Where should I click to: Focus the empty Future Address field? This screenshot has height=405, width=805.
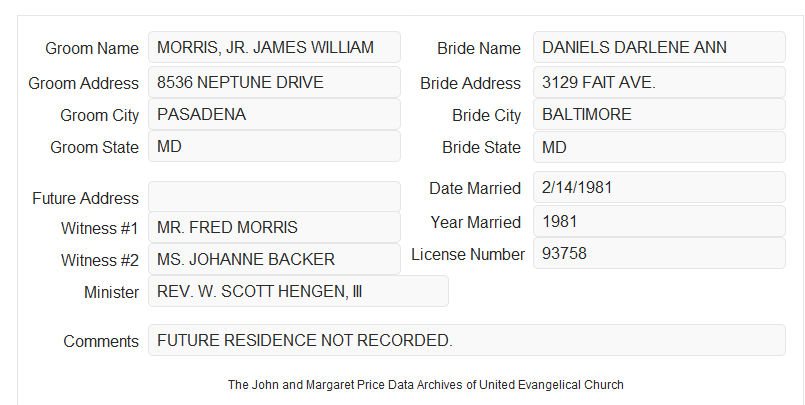pyautogui.click(x=274, y=197)
